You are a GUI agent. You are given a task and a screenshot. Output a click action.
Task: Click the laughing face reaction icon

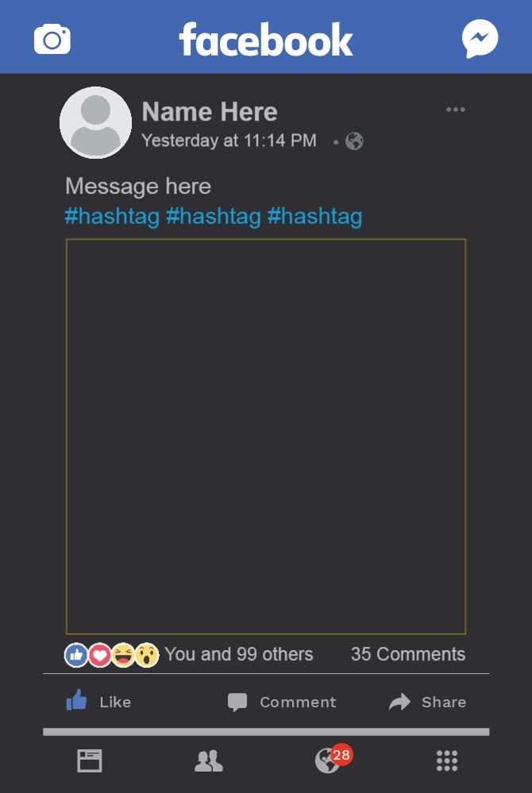123,655
